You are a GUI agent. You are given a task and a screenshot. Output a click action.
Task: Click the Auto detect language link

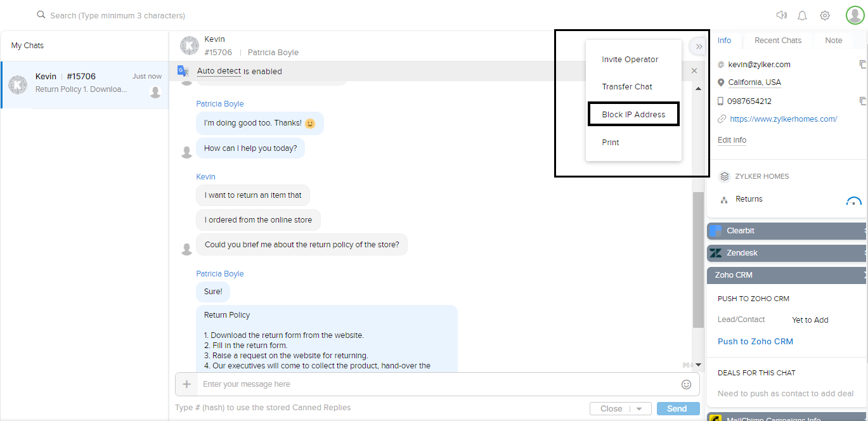219,71
